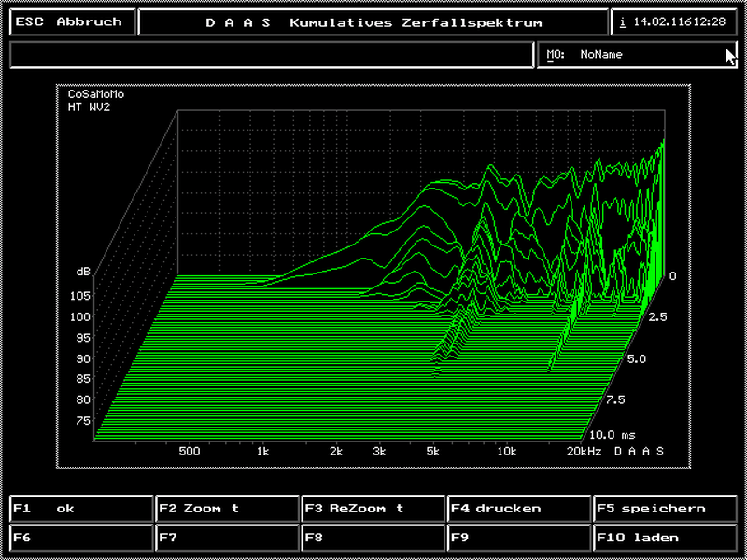Activate F2 Zoom t function
747x560 pixels.
point(227,509)
